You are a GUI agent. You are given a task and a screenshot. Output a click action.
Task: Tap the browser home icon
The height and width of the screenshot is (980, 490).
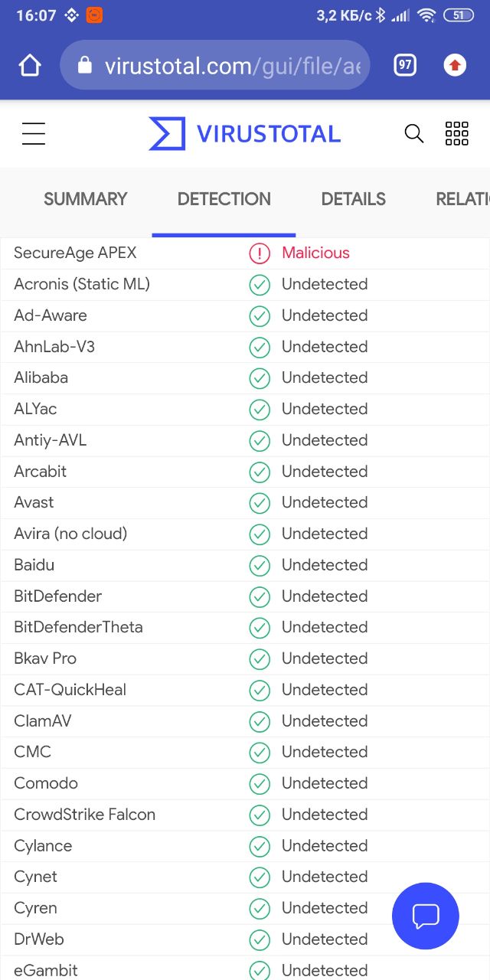click(x=29, y=66)
